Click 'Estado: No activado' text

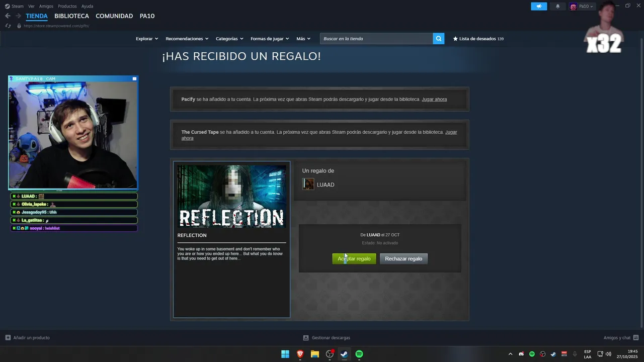[x=380, y=243]
